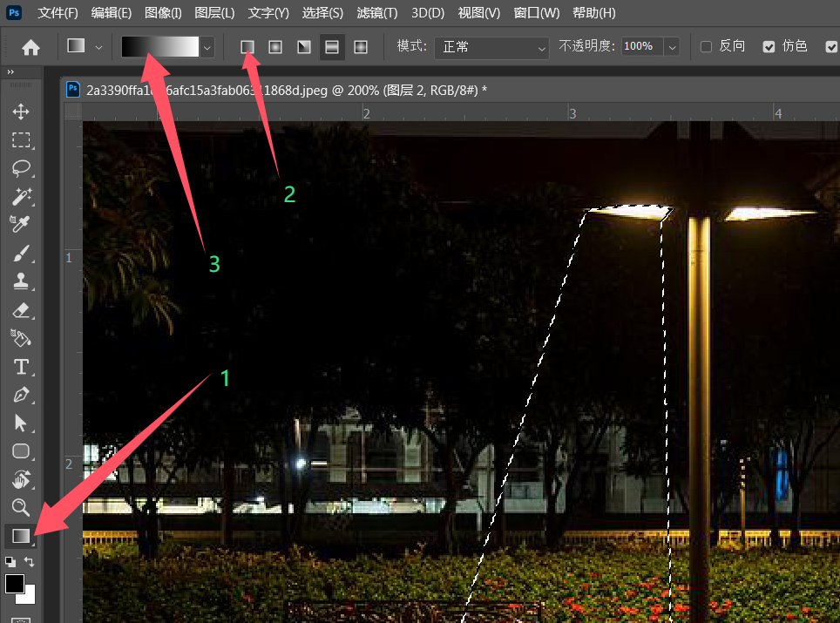
Task: Select the Eraser tool
Action: pyautogui.click(x=21, y=309)
